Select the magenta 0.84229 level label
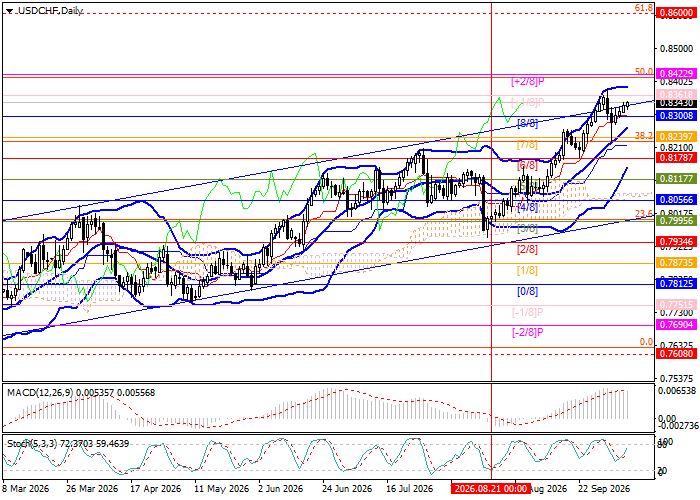The height and width of the screenshot is (500, 700). (676, 73)
